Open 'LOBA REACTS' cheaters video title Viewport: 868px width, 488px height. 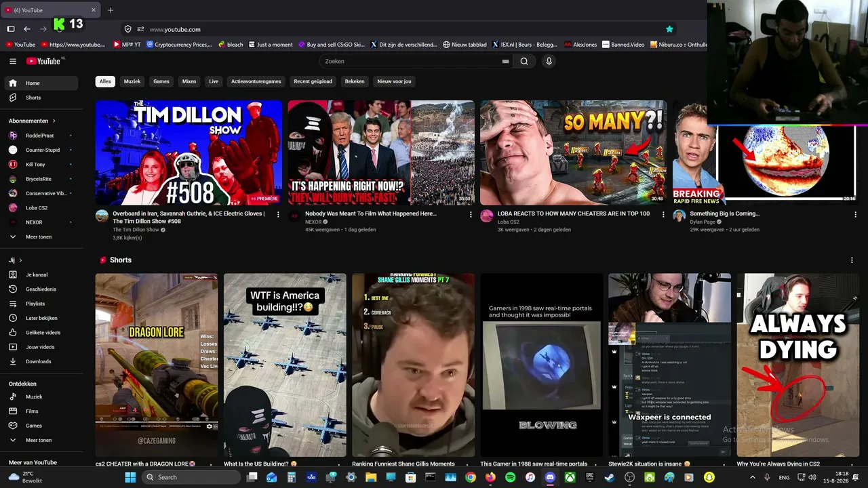[574, 213]
